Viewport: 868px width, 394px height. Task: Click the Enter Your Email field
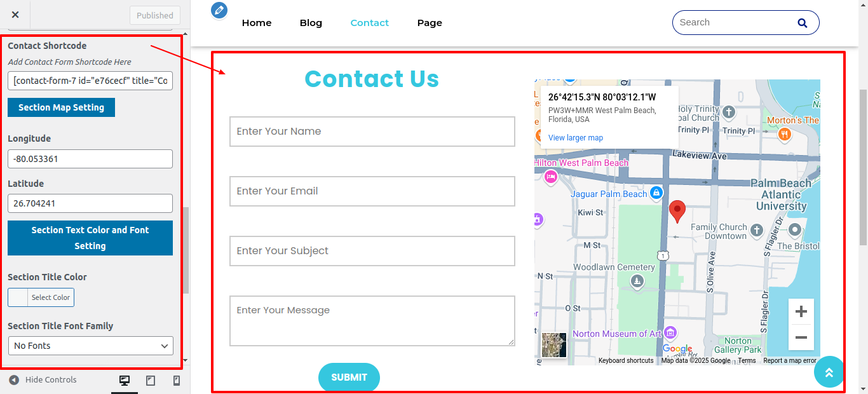[x=372, y=191]
